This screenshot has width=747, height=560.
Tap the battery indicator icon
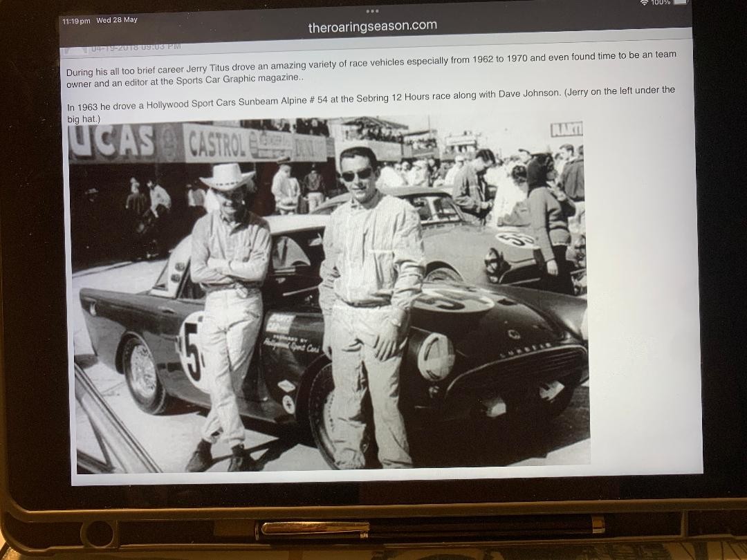coord(681,3)
